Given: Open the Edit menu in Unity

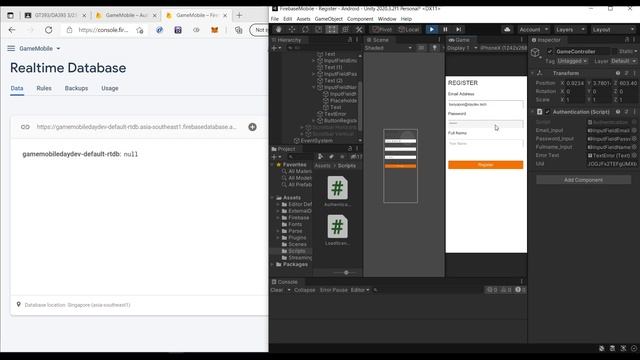Looking at the screenshot, I should (x=287, y=19).
